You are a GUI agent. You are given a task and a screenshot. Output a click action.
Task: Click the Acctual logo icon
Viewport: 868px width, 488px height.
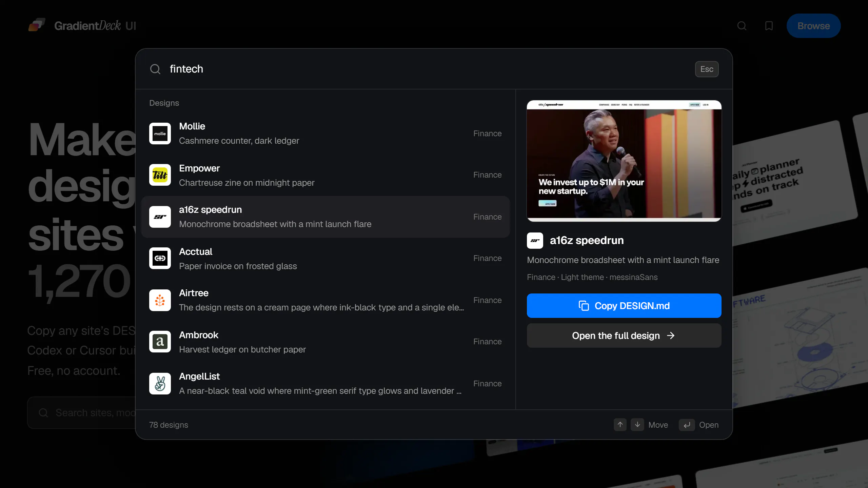160,258
